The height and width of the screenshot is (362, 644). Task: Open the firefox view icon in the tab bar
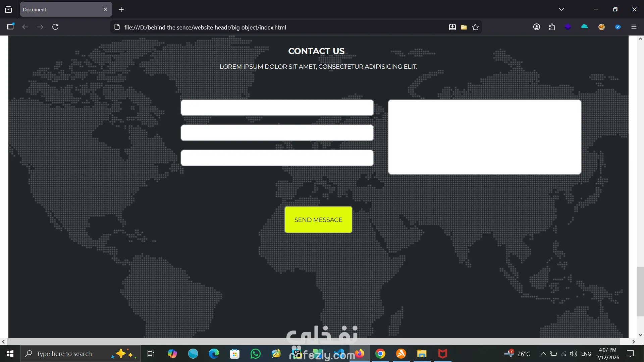pyautogui.click(x=8, y=9)
